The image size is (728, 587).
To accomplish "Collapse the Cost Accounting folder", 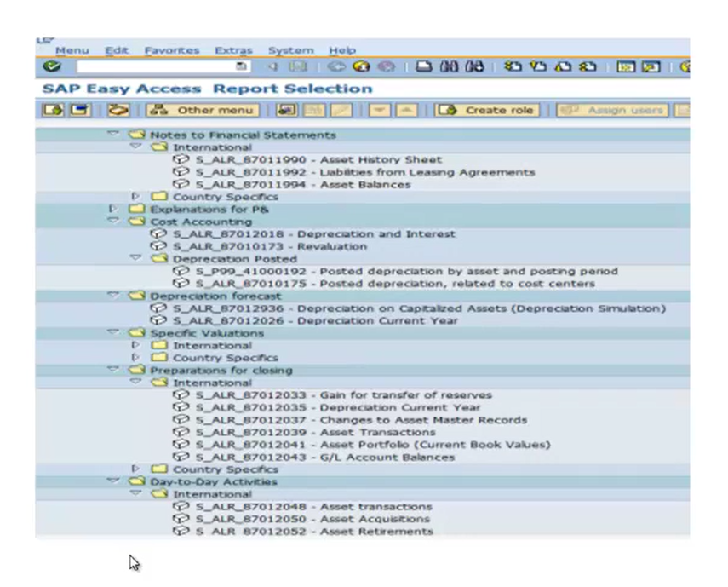I will pyautogui.click(x=113, y=221).
